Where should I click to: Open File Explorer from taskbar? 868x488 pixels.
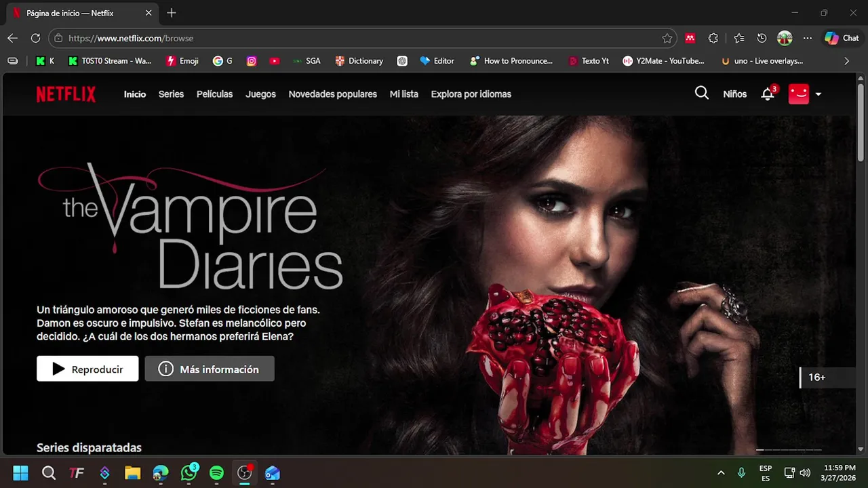tap(132, 473)
